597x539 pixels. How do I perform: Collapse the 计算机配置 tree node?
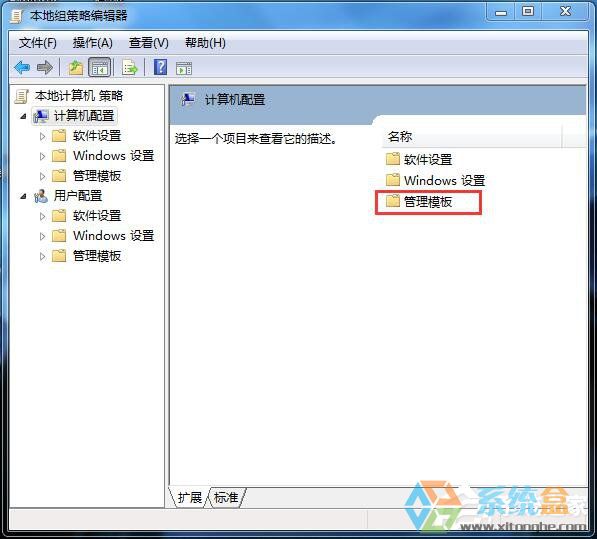(23, 116)
